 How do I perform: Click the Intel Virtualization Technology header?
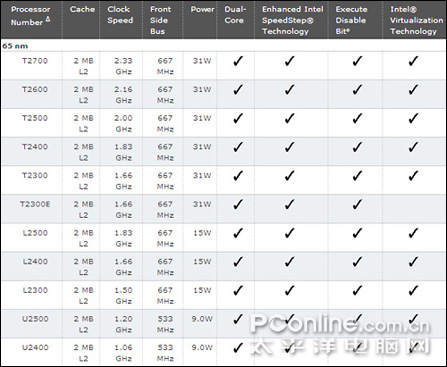[416, 20]
